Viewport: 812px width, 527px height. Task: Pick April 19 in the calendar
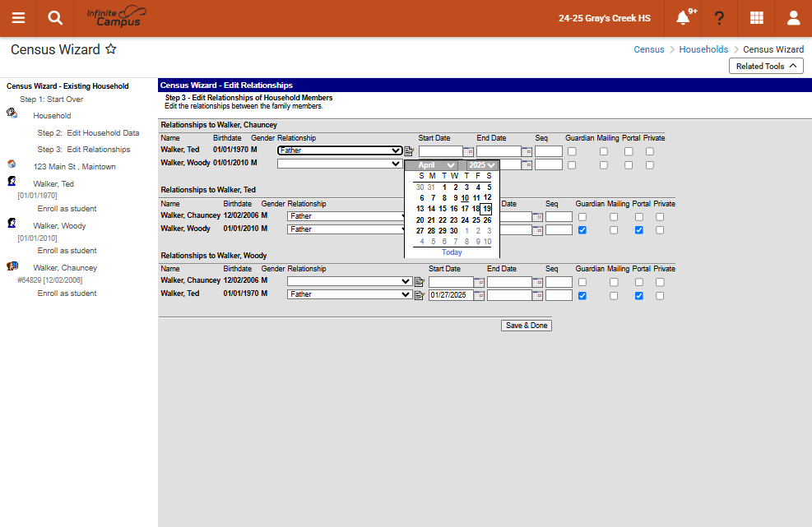(486, 209)
